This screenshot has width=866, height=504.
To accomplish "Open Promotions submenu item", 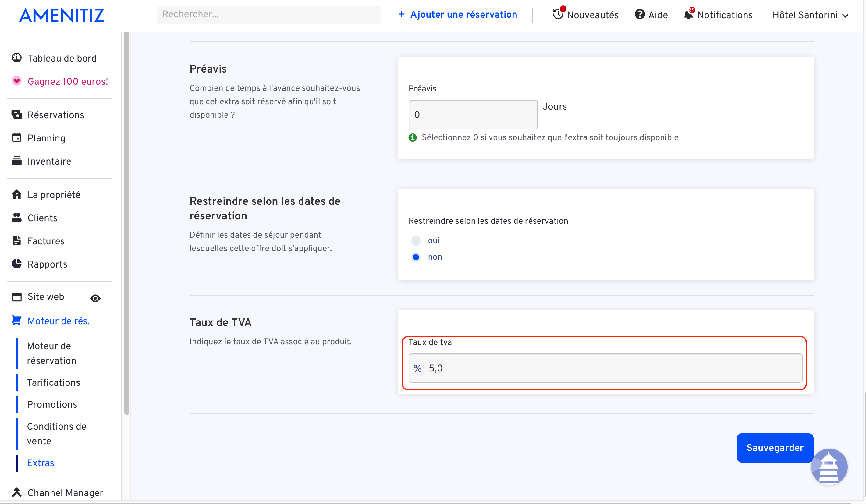I will (x=52, y=404).
